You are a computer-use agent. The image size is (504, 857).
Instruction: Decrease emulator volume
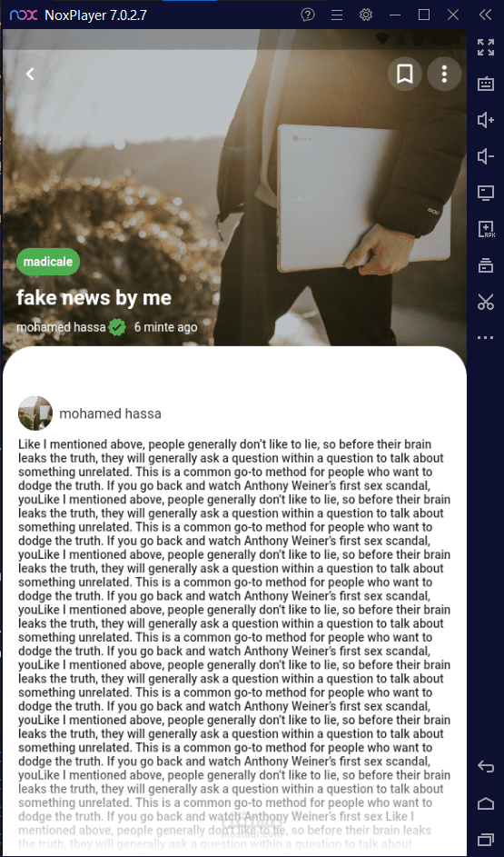[x=486, y=156]
